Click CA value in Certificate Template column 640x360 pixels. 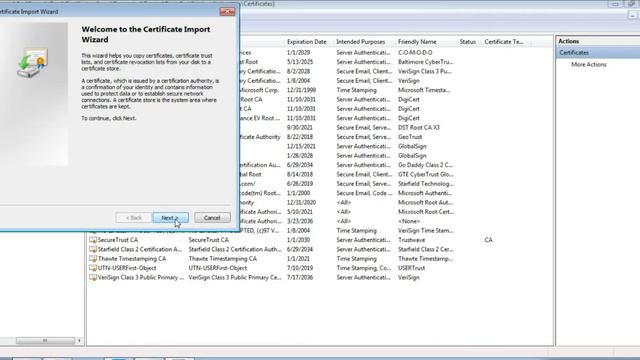[488, 240]
